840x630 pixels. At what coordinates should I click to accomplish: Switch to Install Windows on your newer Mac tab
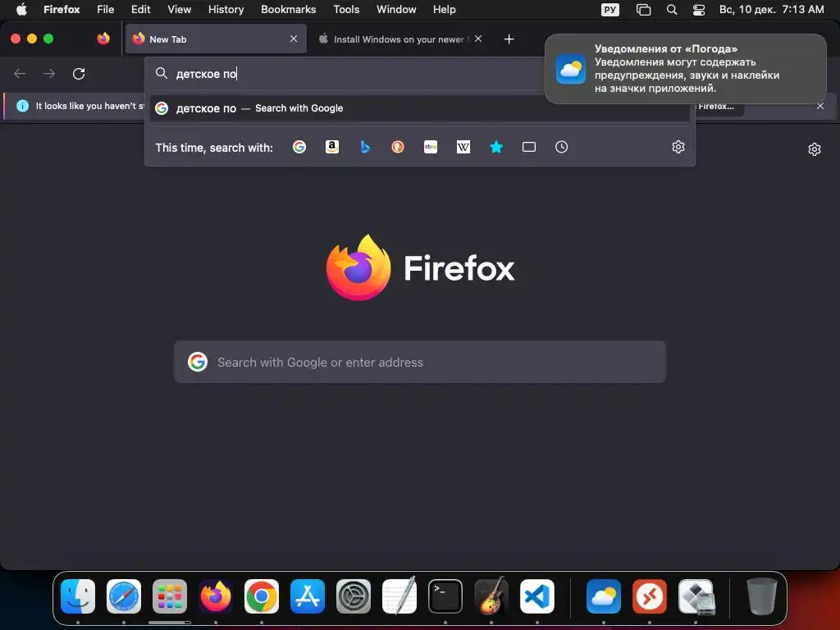[x=399, y=39]
